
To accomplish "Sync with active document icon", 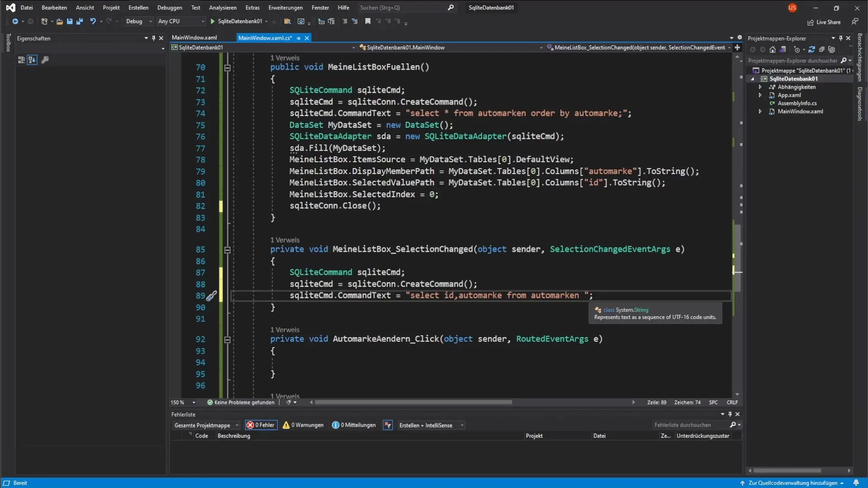I will 812,50.
